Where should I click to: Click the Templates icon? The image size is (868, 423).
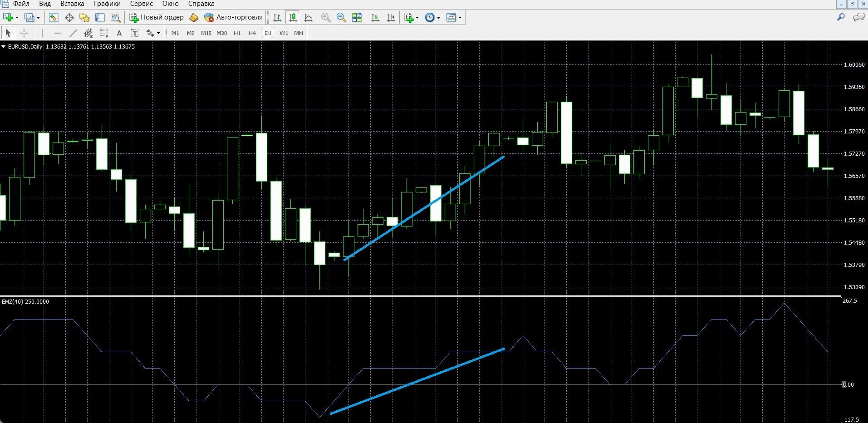451,18
